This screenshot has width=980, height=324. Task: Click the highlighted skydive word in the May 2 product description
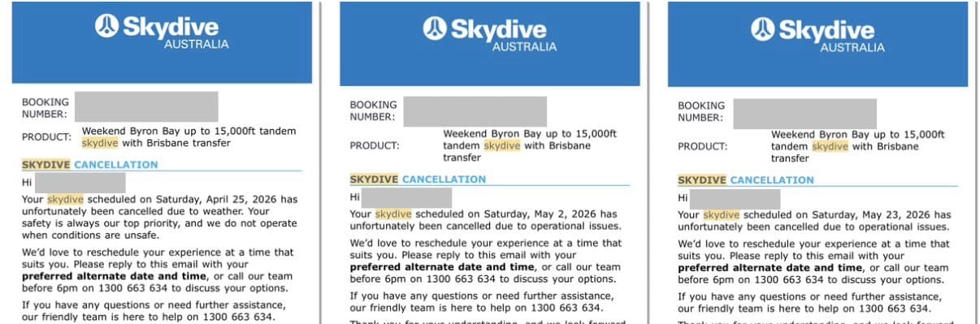[501, 146]
